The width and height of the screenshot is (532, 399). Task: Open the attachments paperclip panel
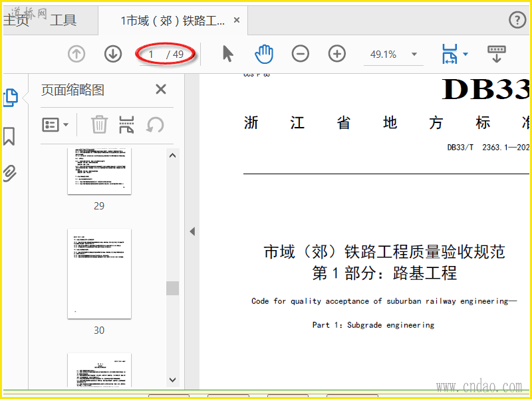coord(9,174)
